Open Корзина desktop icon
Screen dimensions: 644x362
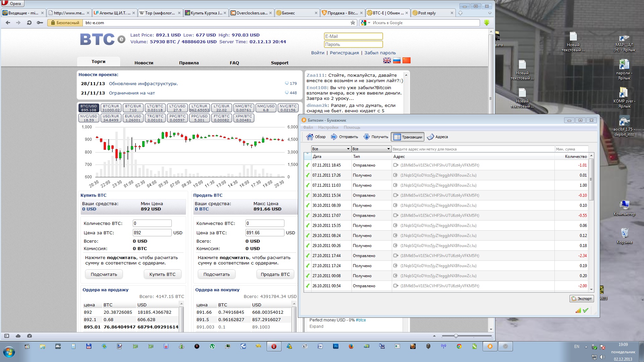tap(624, 236)
